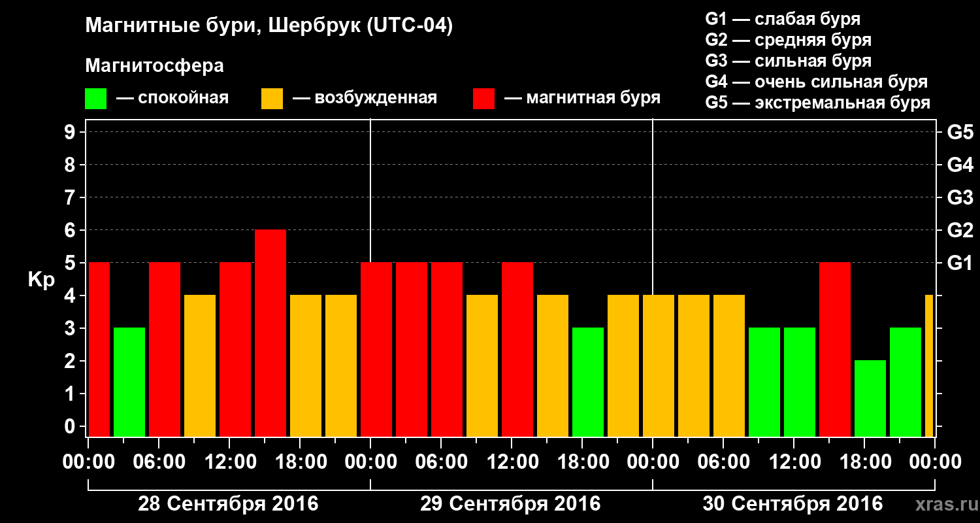The height and width of the screenshot is (523, 980).
Task: Select the shortest green bar at Kp 2
Action: click(870, 399)
